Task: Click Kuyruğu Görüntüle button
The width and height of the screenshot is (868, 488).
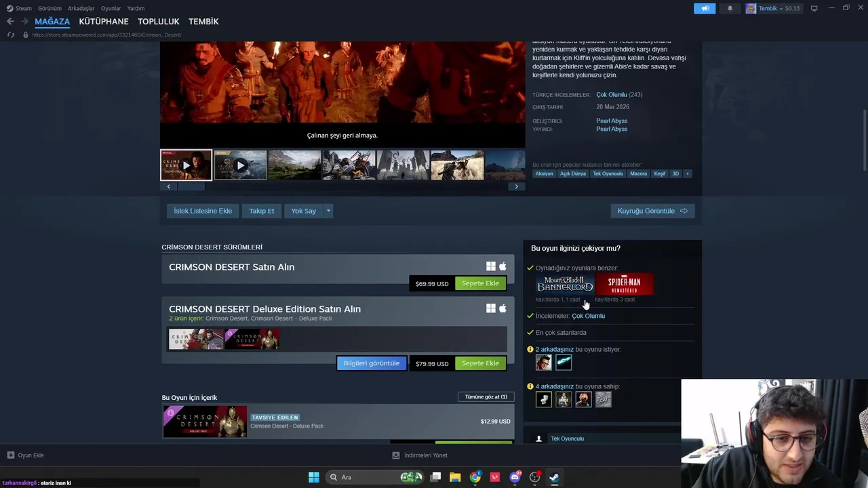Action: pos(652,211)
